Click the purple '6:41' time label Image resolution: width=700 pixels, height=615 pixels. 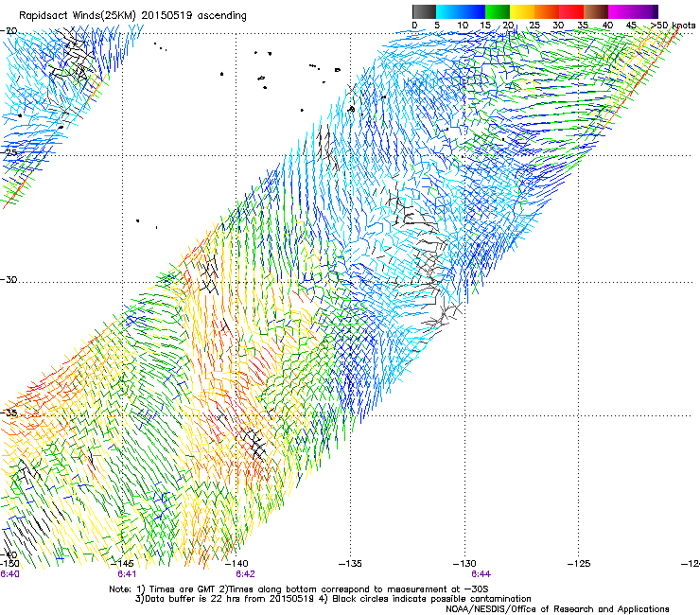(x=127, y=574)
